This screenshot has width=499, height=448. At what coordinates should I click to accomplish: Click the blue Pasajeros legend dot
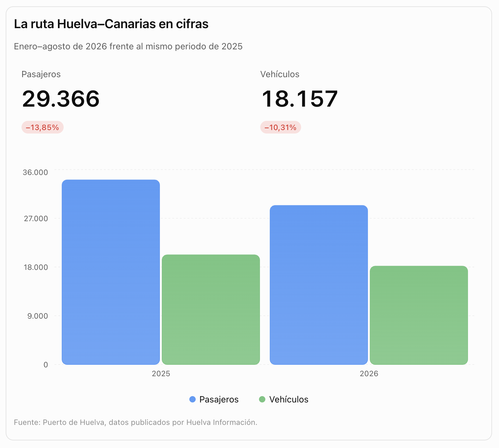tap(193, 399)
